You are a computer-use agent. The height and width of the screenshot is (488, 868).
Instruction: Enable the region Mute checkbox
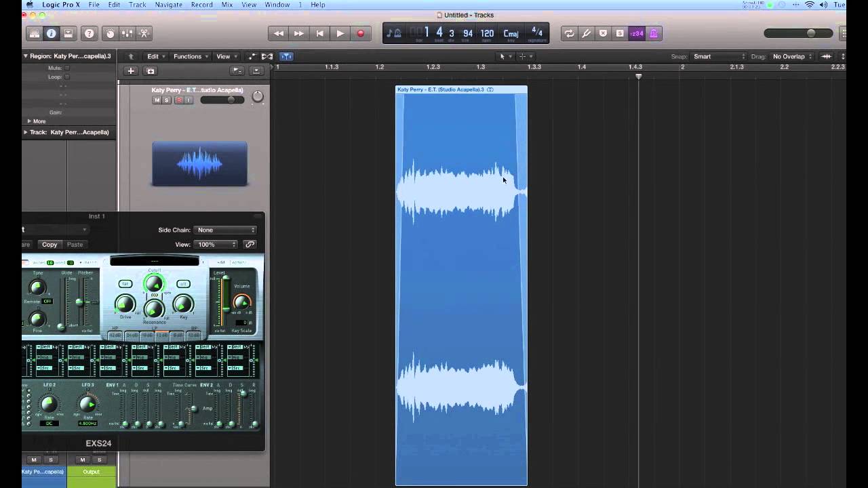[67, 68]
